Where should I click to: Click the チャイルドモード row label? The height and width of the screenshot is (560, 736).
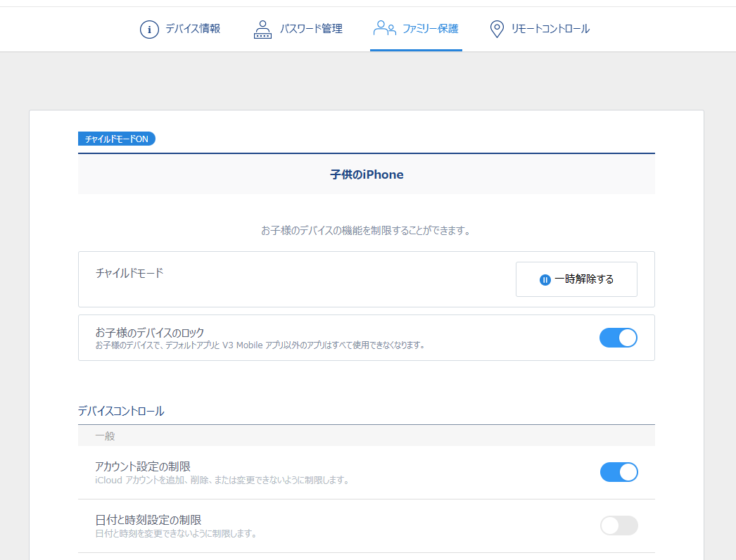[129, 273]
